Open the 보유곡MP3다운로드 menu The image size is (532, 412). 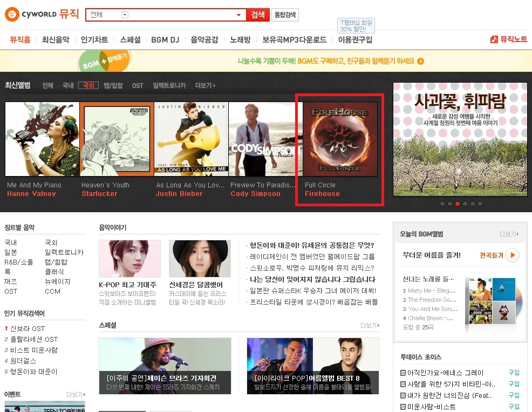[x=295, y=40]
